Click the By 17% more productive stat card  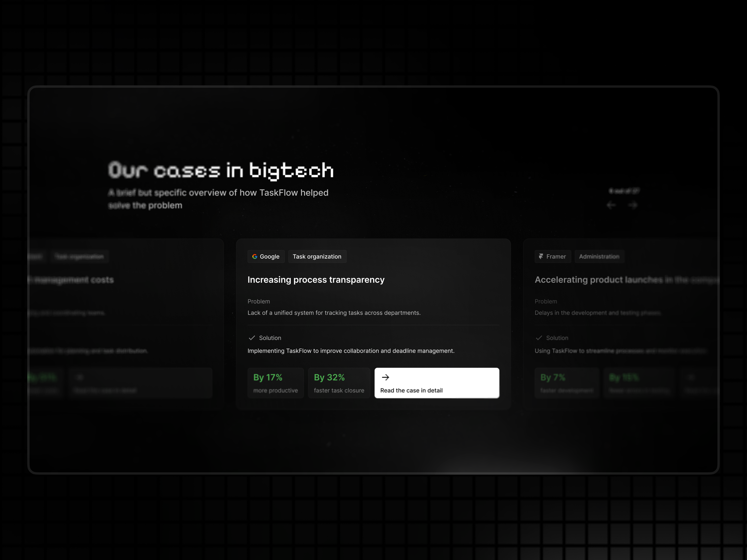276,383
